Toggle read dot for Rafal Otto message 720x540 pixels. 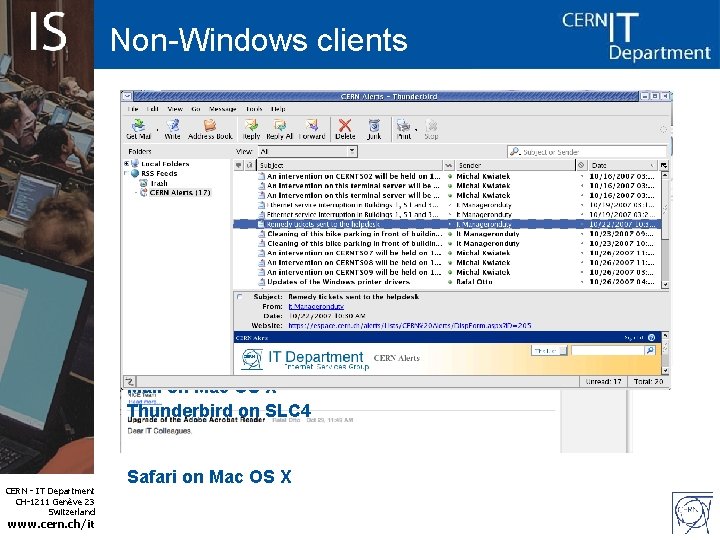click(x=450, y=282)
